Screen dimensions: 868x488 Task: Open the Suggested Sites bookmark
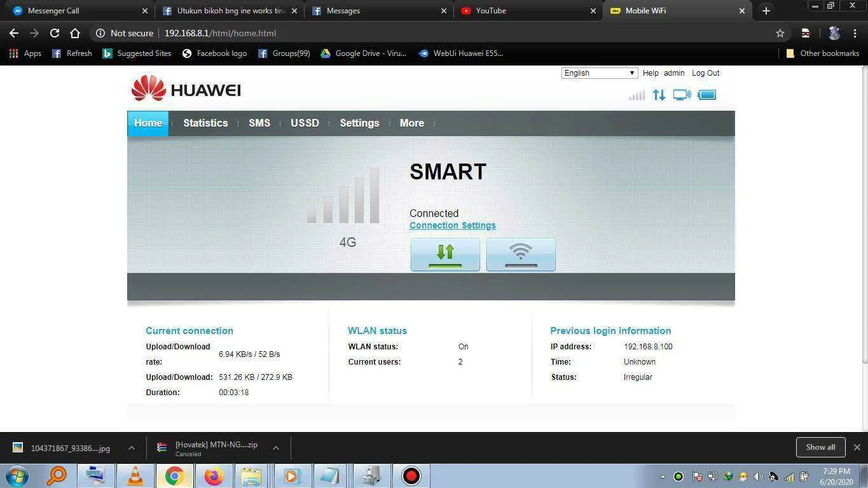click(x=137, y=53)
